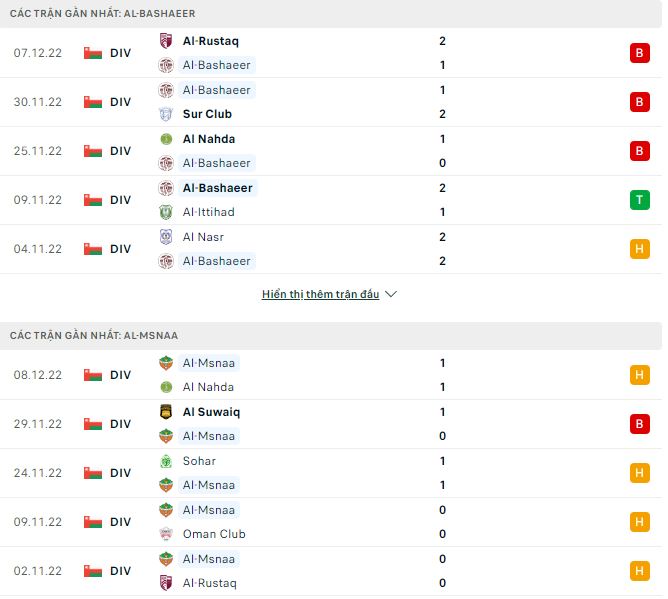Click the Oman flag on 07.12.22 row

[93, 53]
